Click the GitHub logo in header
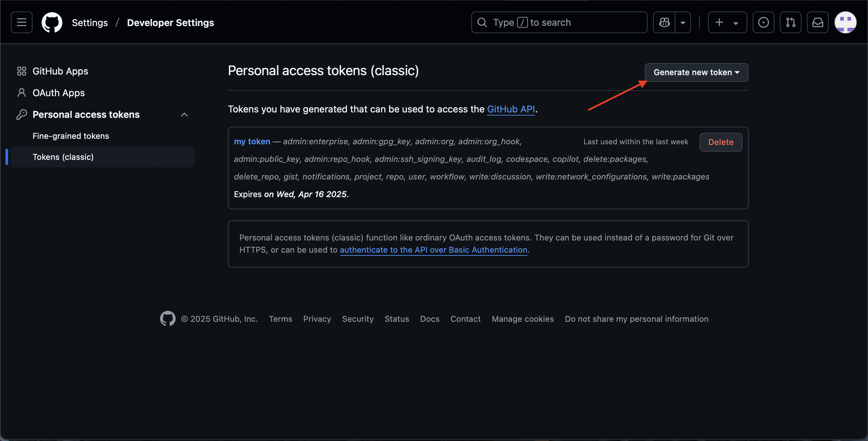This screenshot has height=441, width=868. coord(52,22)
